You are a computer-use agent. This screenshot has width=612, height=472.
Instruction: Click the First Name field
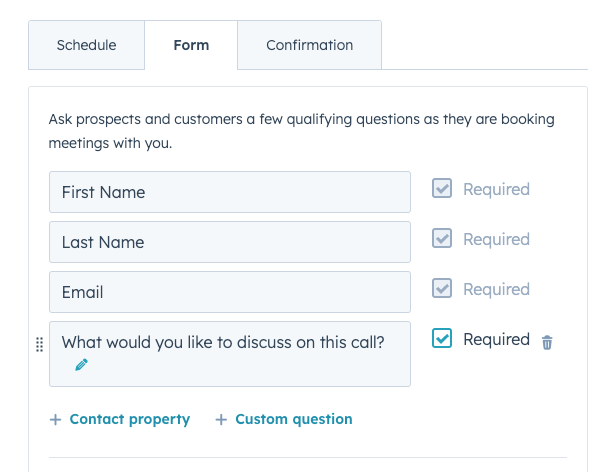(230, 192)
